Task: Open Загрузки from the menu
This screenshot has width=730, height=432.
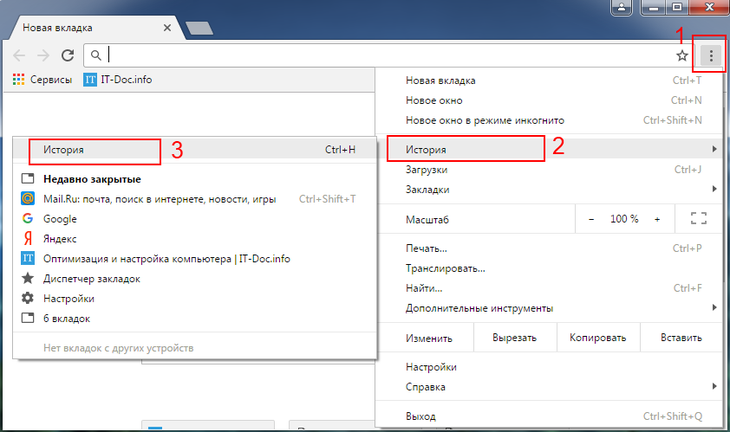Action: click(549, 169)
